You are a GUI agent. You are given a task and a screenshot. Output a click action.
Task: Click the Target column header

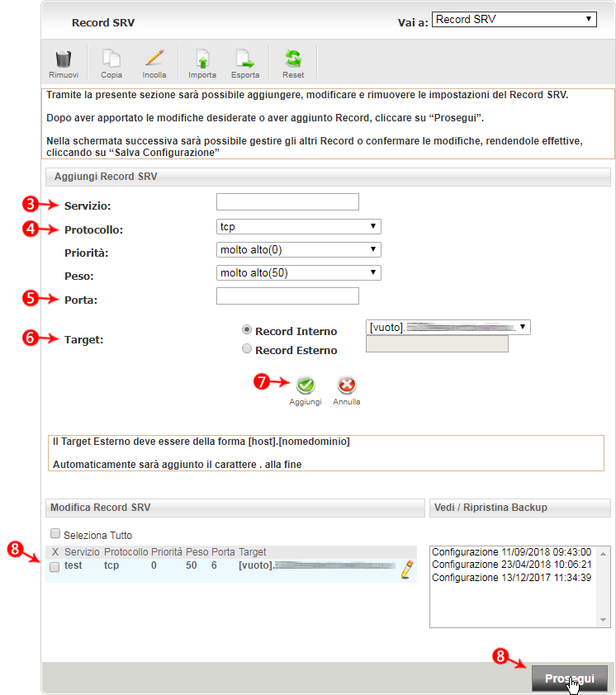coord(253,552)
